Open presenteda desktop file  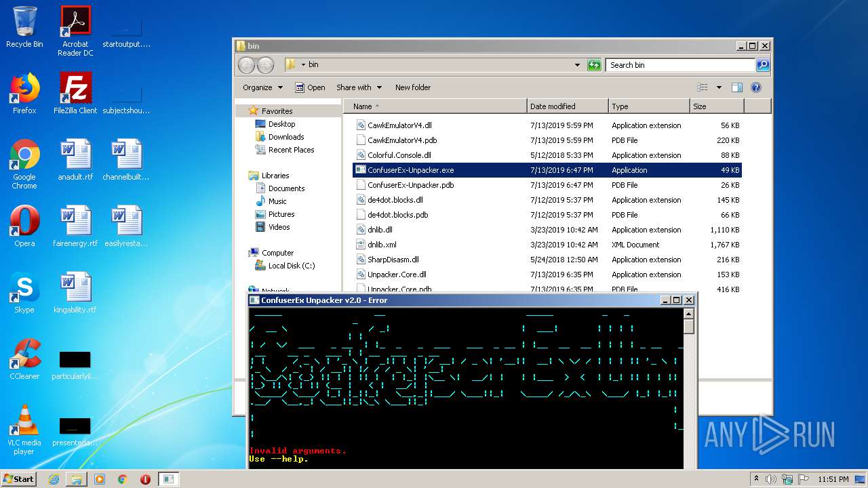pyautogui.click(x=75, y=431)
